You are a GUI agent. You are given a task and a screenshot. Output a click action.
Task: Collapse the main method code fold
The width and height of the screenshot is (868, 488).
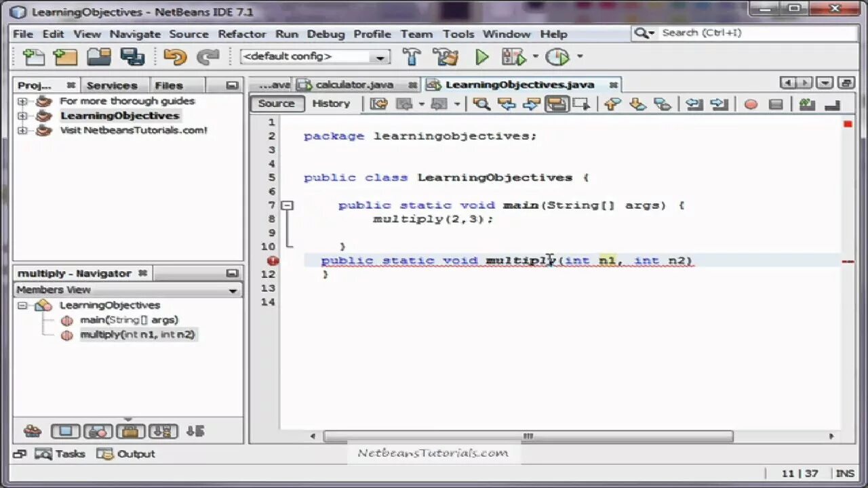[288, 205]
